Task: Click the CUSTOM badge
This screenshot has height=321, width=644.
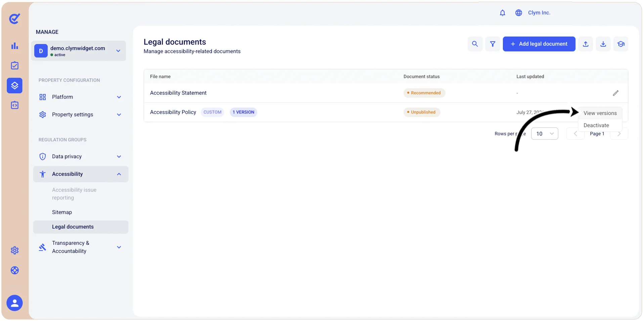Action: coord(212,112)
